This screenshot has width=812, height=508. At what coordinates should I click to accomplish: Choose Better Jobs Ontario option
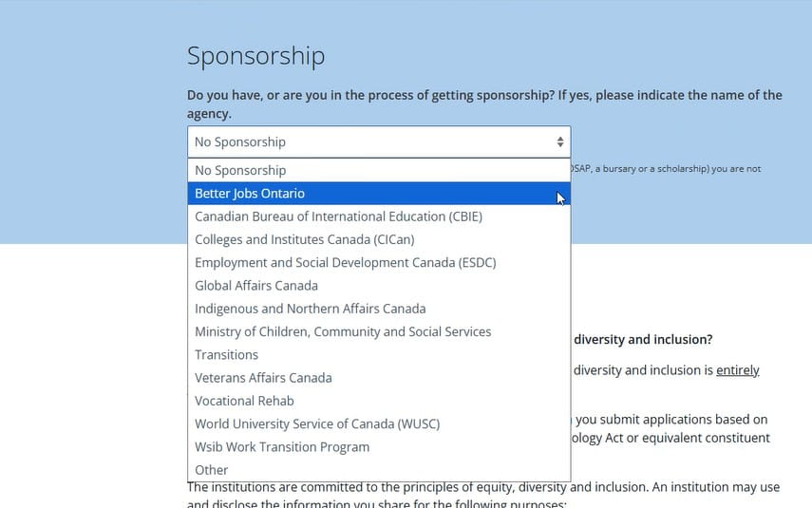[x=250, y=194]
